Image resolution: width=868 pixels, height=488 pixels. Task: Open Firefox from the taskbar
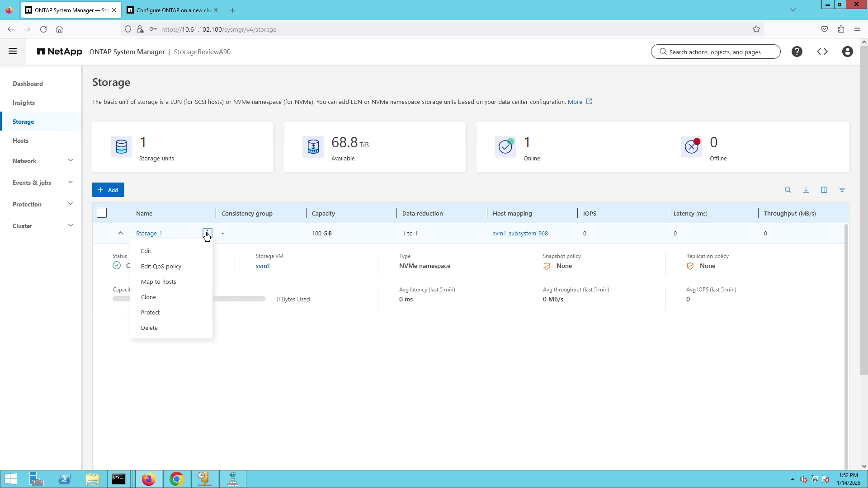(148, 479)
